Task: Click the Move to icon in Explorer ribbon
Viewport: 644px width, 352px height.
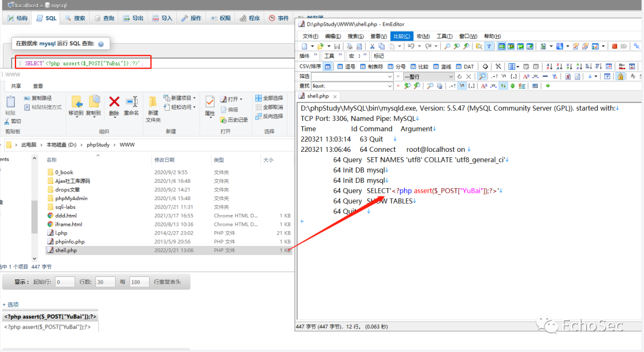Action: click(76, 101)
